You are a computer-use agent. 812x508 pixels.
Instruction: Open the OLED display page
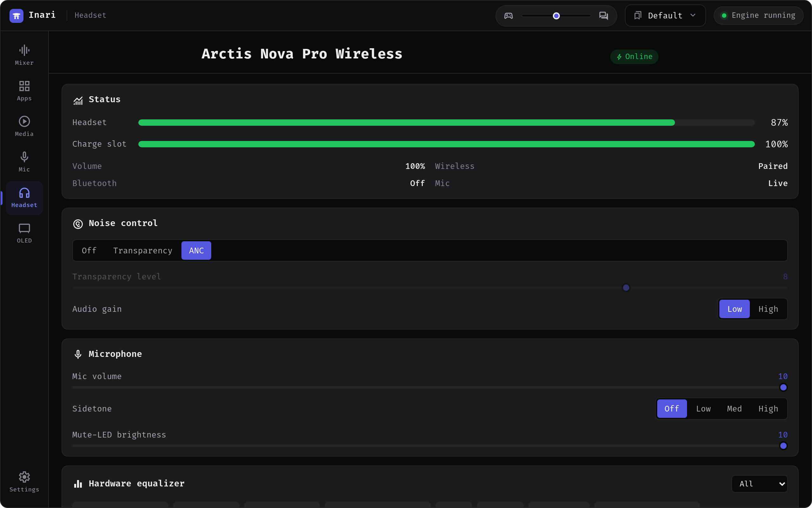click(24, 233)
